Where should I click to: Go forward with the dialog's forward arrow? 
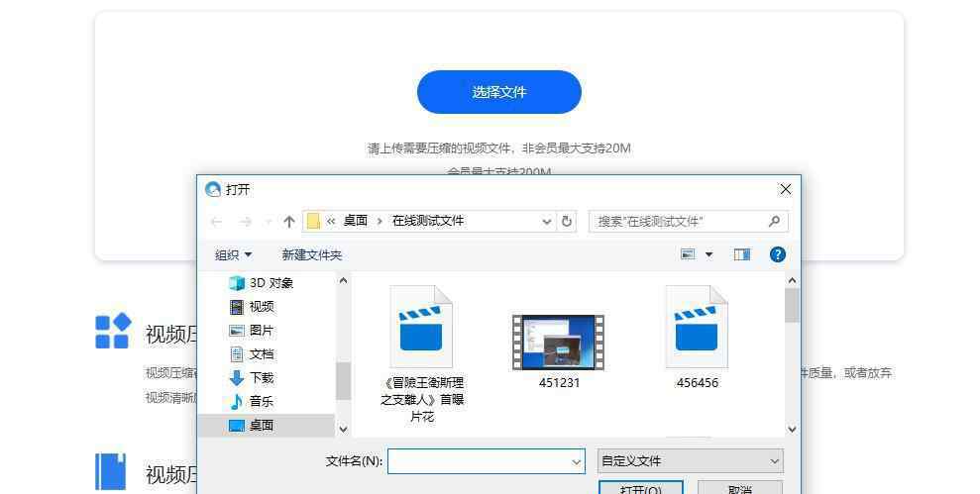coord(246,222)
